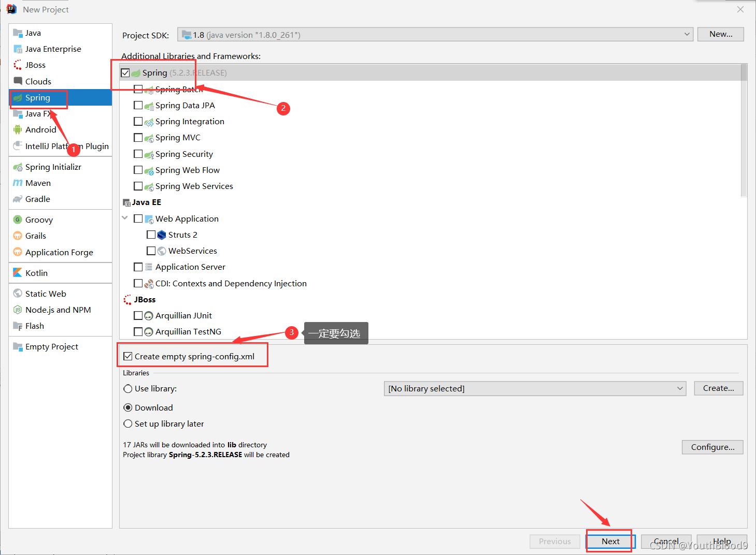Open the Project SDK dropdown
The image size is (756, 555).
tap(435, 35)
